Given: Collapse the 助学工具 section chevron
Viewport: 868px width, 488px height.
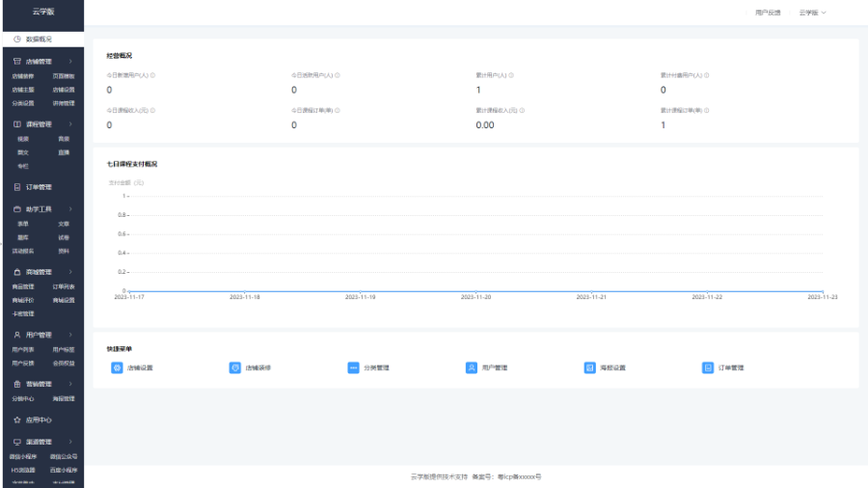Looking at the screenshot, I should [70, 209].
